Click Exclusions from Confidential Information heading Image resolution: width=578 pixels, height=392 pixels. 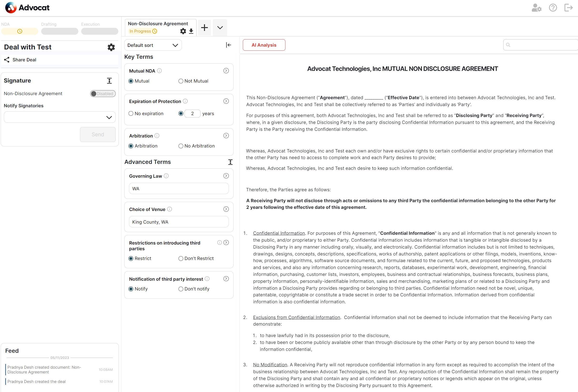point(296,317)
